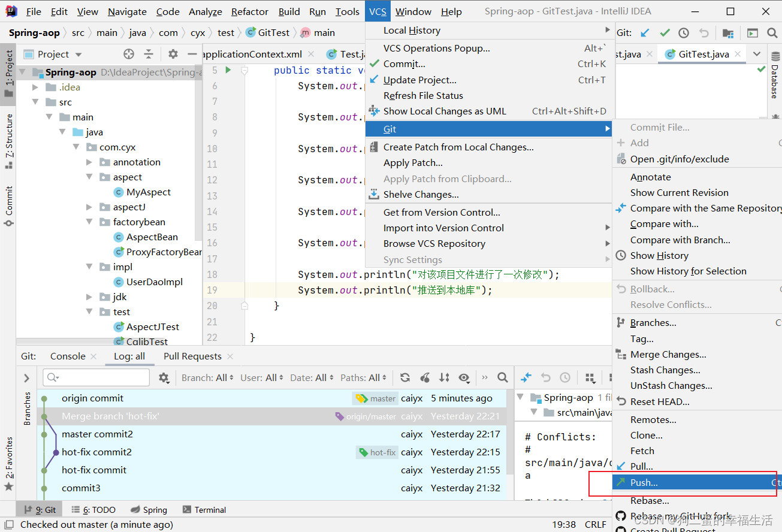Click in the Git log search field
782x532 pixels.
click(x=96, y=377)
